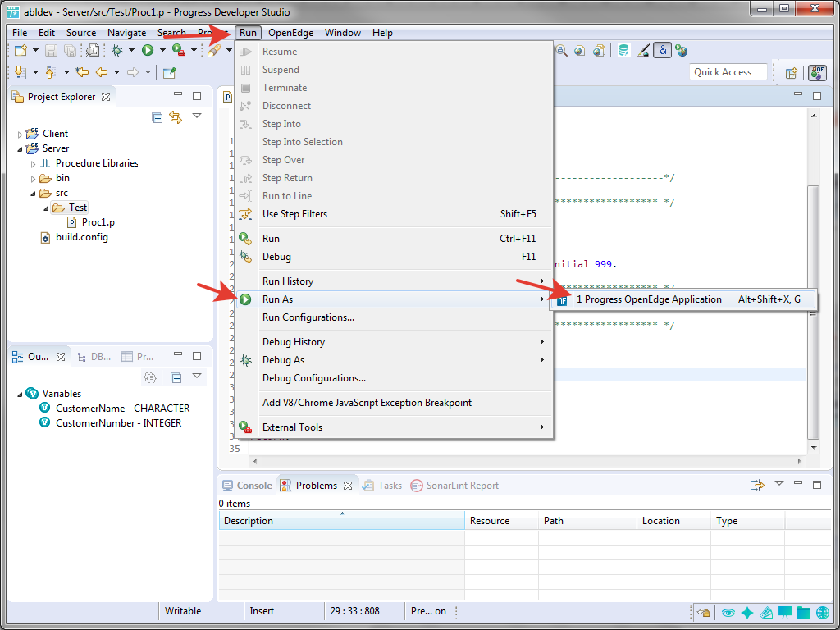Click the Quick Access search field
The width and height of the screenshot is (840, 630).
click(728, 72)
